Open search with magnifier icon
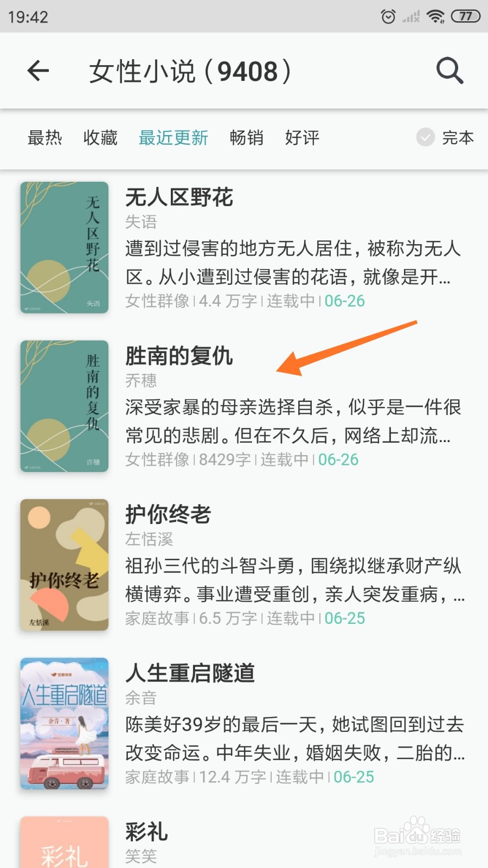The image size is (488, 868). coord(450,71)
